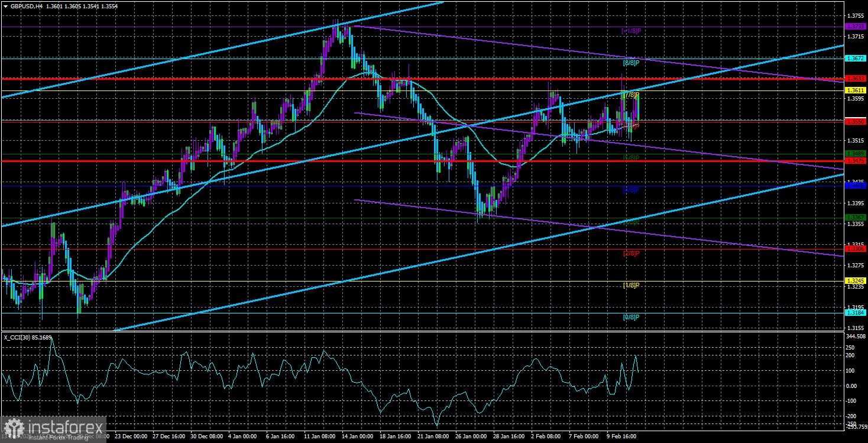Click the 1.3595 price scale value
The image size is (868, 443).
pyautogui.click(x=856, y=99)
